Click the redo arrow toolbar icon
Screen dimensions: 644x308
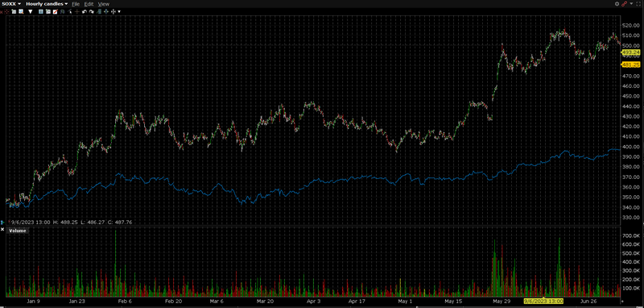coord(92,11)
